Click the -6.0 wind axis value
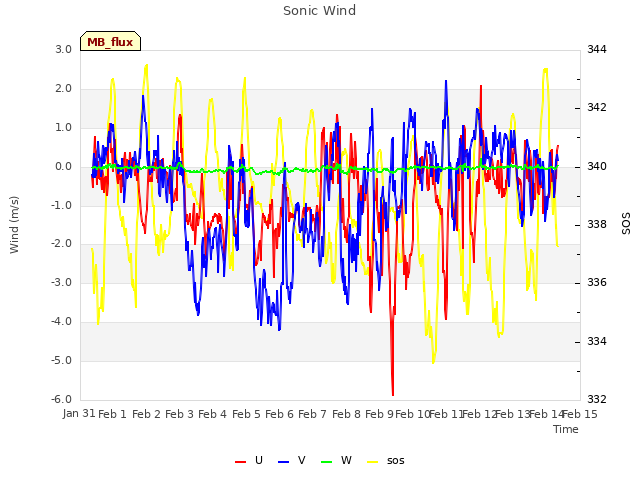 pos(61,400)
